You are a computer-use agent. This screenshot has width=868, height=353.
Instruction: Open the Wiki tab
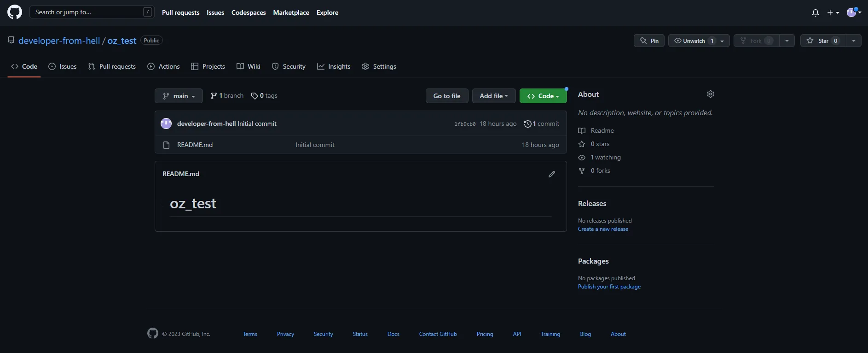pyautogui.click(x=249, y=66)
